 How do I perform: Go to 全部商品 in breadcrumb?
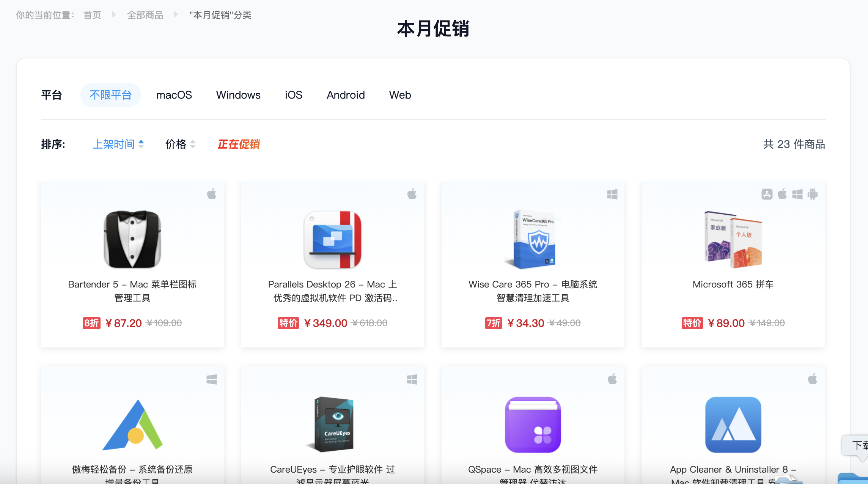click(145, 15)
